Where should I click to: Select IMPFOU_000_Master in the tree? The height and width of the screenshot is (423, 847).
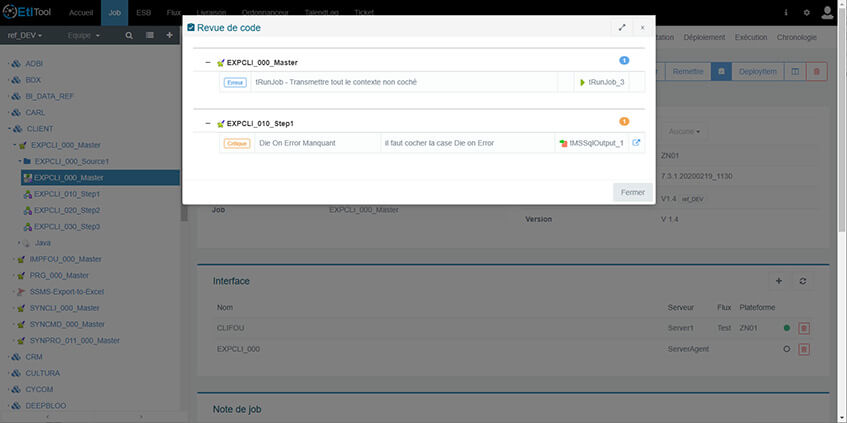point(65,259)
